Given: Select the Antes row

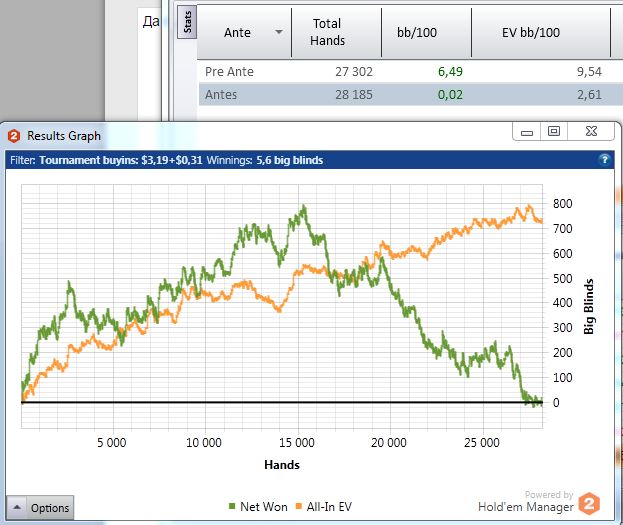Looking at the screenshot, I should [x=410, y=95].
